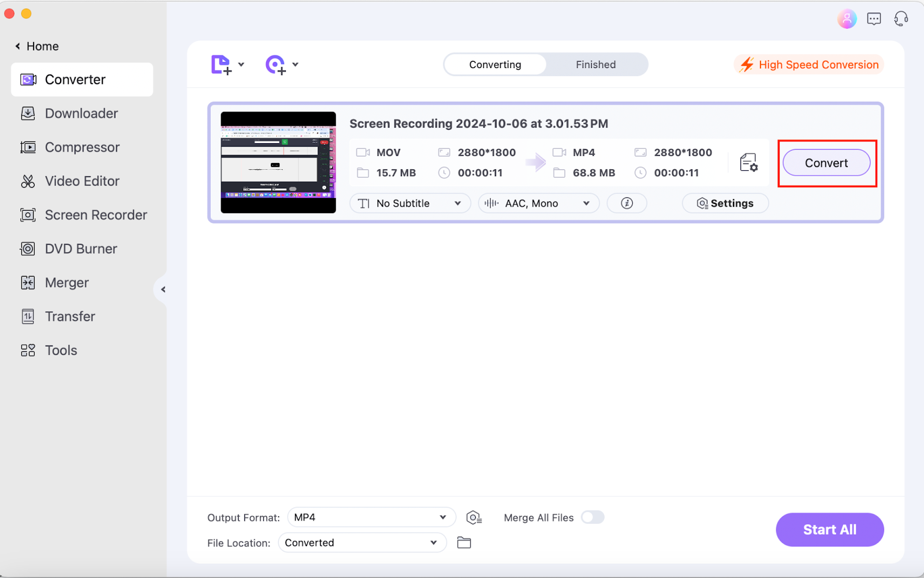Click the file title Screen Recording 2024-10-06

tap(479, 124)
